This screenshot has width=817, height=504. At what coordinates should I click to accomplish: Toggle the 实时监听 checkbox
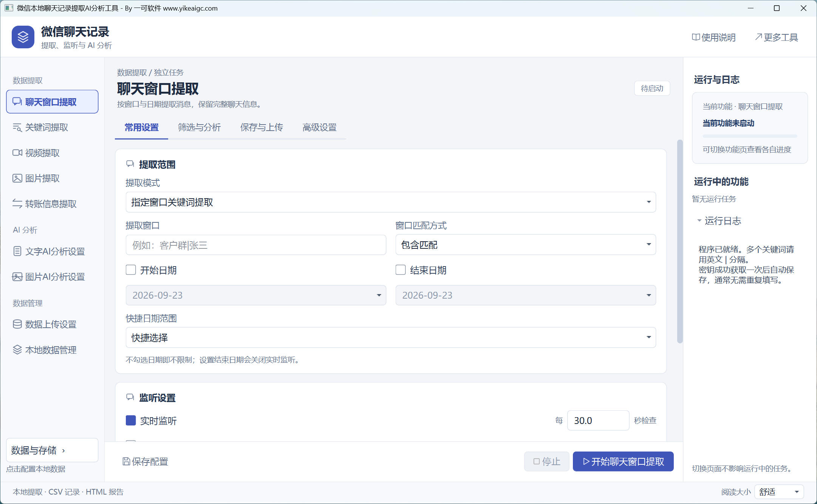pyautogui.click(x=131, y=421)
